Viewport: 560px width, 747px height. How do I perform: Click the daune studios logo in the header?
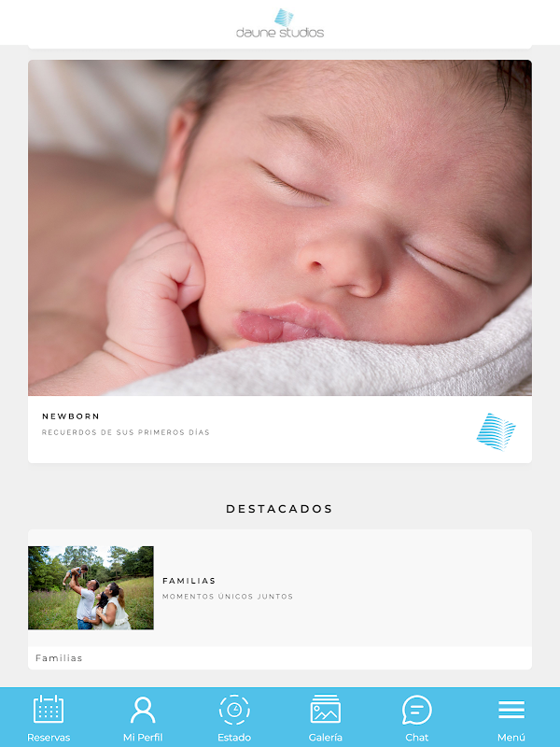point(280,23)
